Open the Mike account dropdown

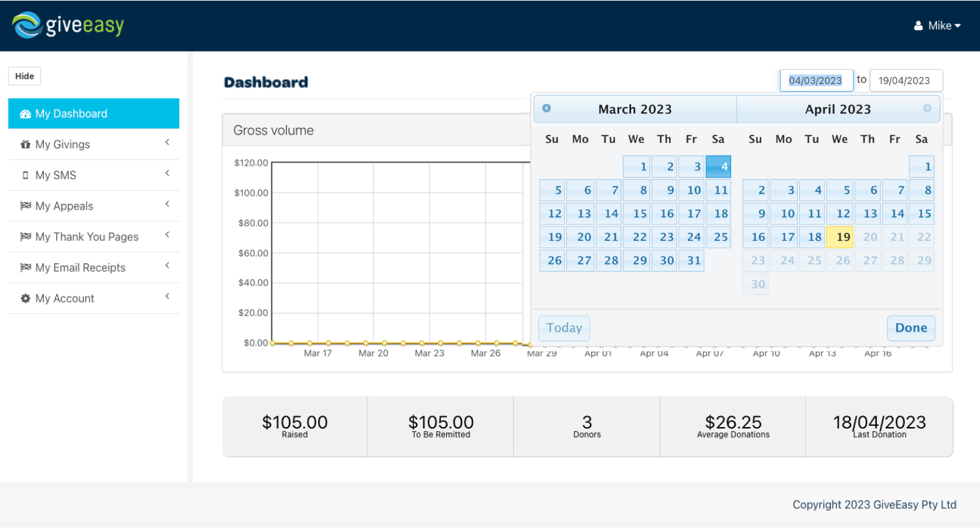point(939,25)
